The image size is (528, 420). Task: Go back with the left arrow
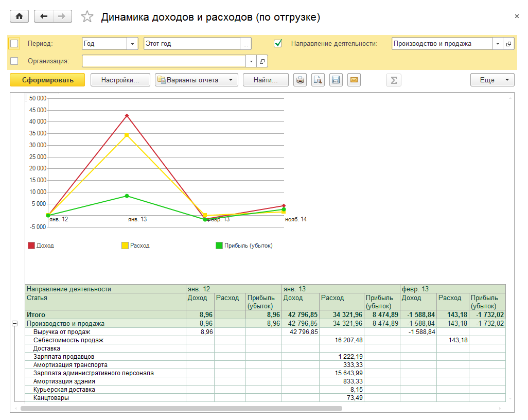coord(43,16)
